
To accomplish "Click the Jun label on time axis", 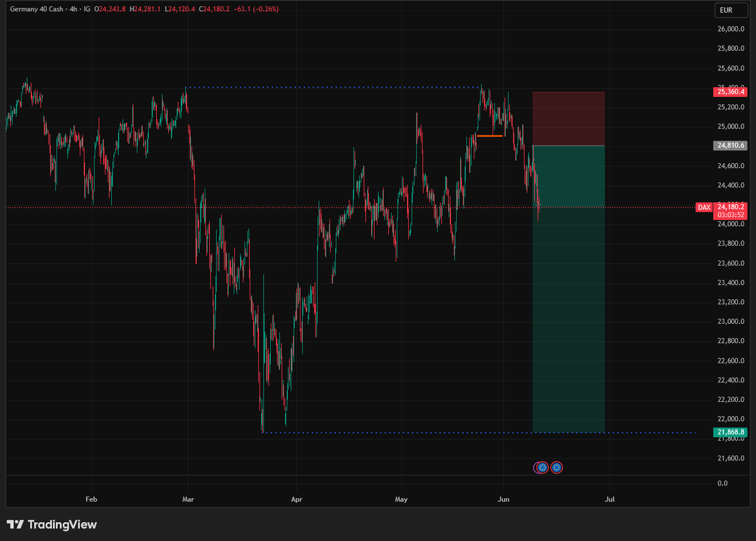I will click(503, 499).
